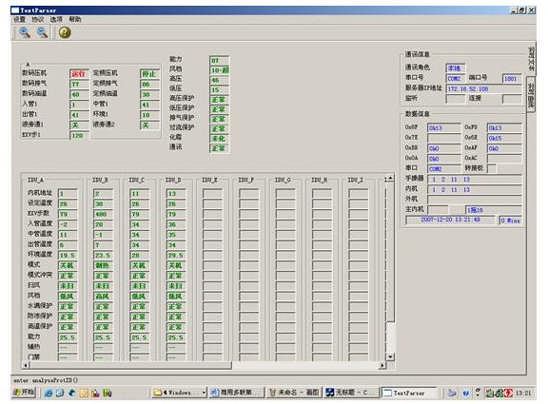Image resolution: width=548 pixels, height=404 pixels.
Task: Click the red power icon in system tray
Action: 509,393
